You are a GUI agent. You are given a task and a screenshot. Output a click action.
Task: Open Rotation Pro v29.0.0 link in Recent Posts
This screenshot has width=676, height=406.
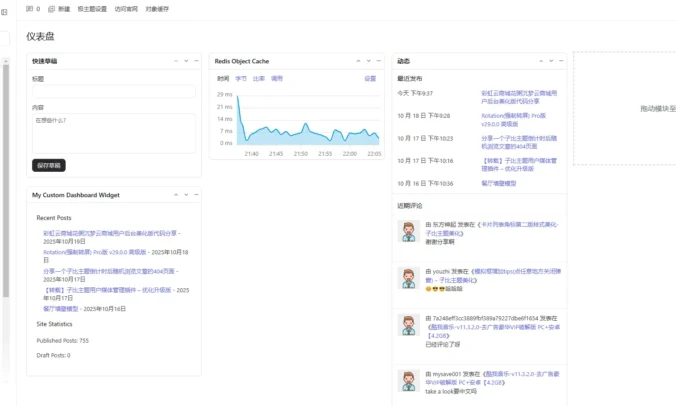point(95,252)
